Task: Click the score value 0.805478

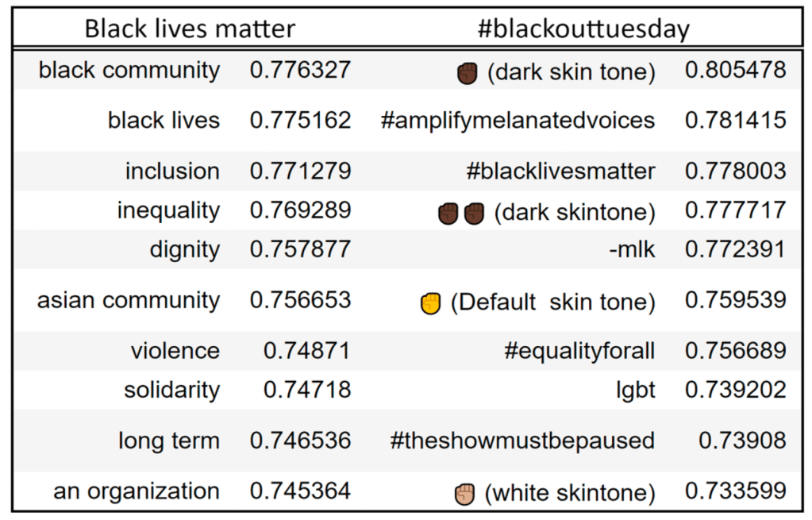Action: tap(735, 70)
